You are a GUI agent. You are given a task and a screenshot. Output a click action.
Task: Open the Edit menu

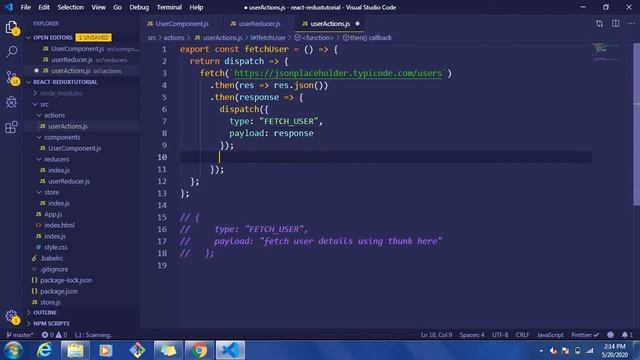(x=44, y=7)
